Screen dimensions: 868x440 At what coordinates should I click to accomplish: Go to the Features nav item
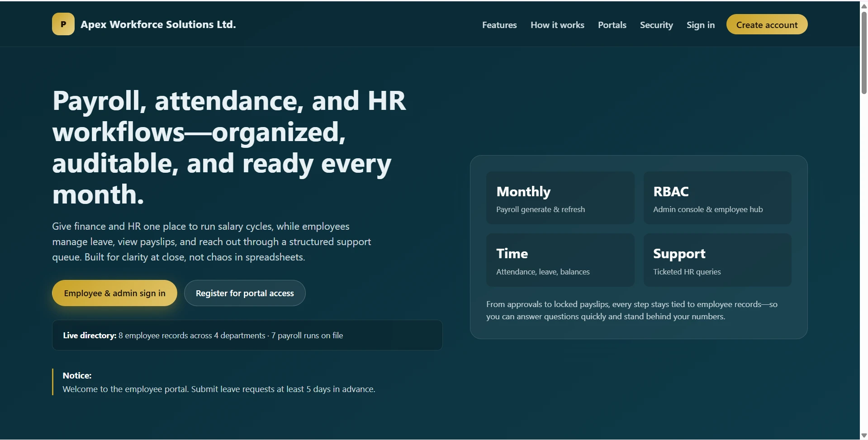[x=499, y=25]
